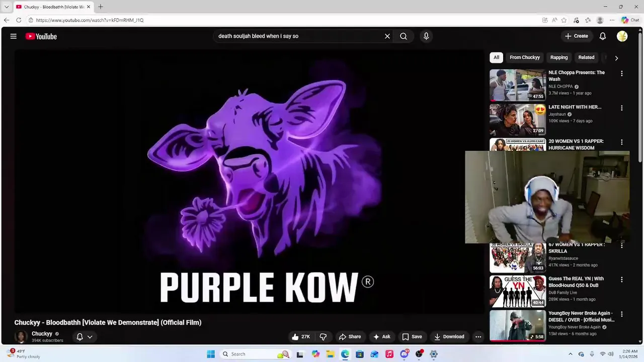
Task: Open Edge settings and more menu
Action: point(612,20)
